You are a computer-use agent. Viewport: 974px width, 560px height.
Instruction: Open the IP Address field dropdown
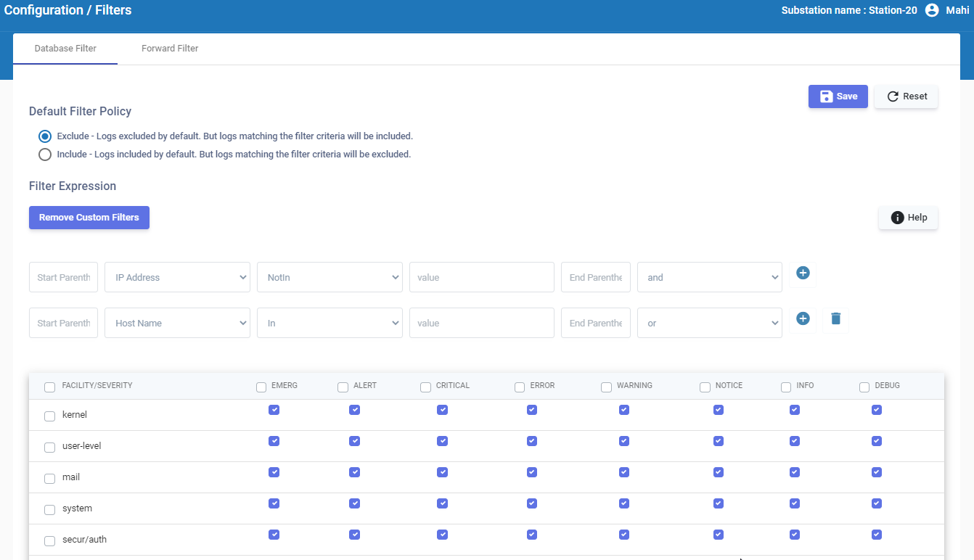tap(177, 277)
